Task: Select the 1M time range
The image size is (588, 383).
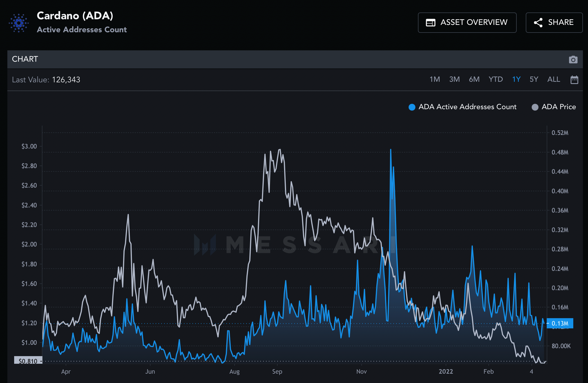Action: tap(435, 79)
